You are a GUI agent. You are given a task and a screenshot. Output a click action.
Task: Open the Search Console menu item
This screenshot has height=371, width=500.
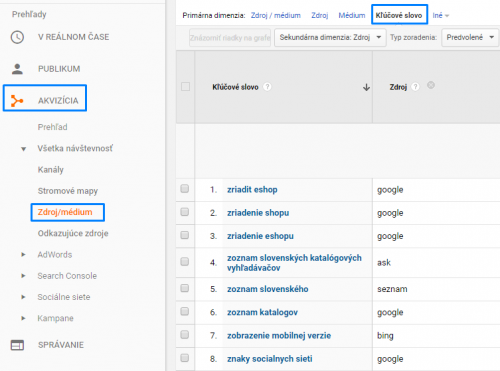click(x=67, y=276)
